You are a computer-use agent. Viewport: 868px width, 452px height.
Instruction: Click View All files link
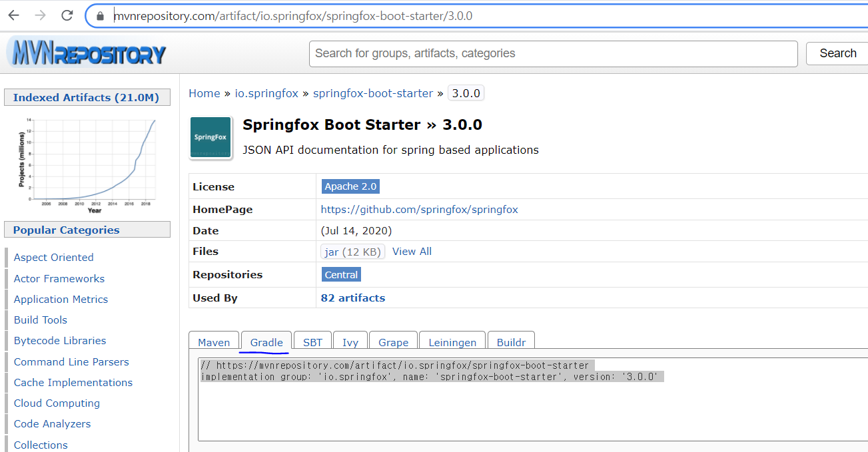coord(412,251)
